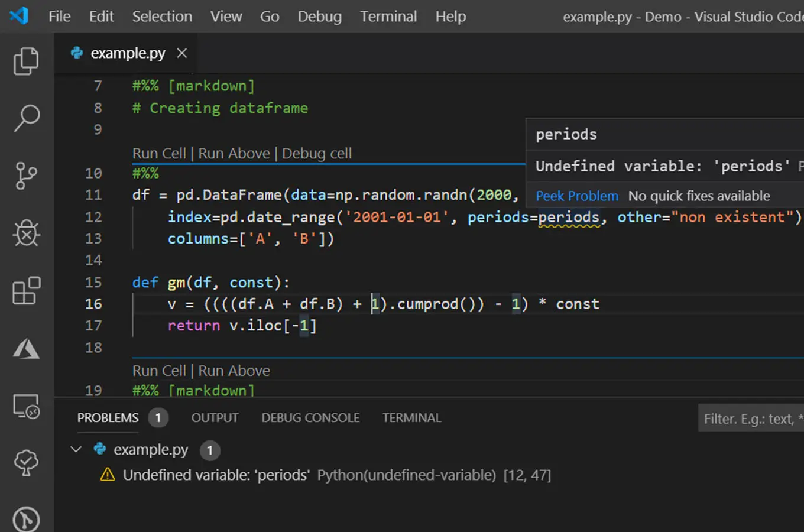Select the Undefined variable 'periods' warning

216,475
